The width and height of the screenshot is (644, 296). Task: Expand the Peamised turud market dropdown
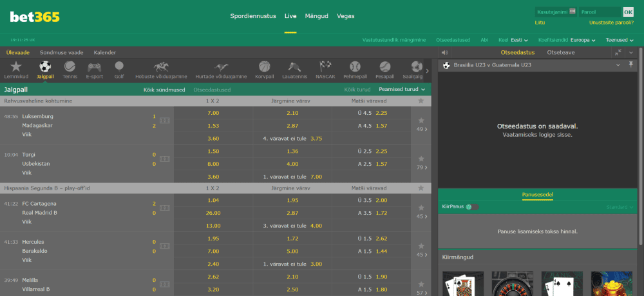point(402,89)
